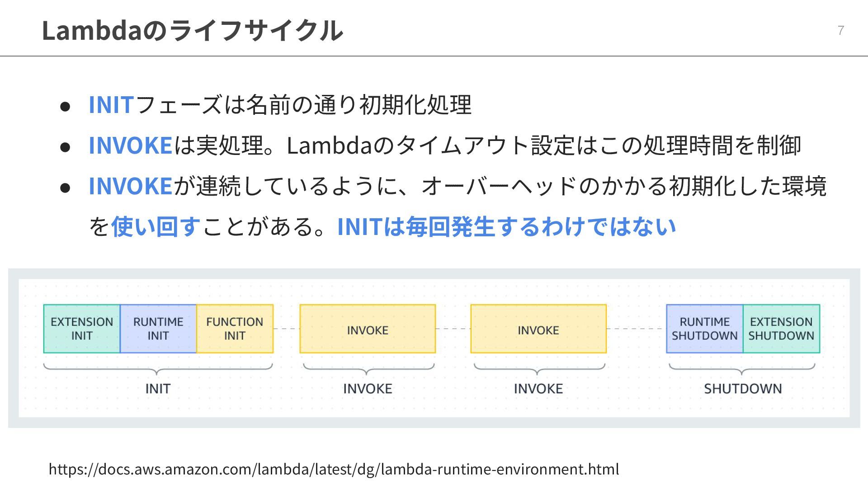Screen dimensions: 868x488
Task: Click the highlighted 使い回す text
Action: coord(156,226)
